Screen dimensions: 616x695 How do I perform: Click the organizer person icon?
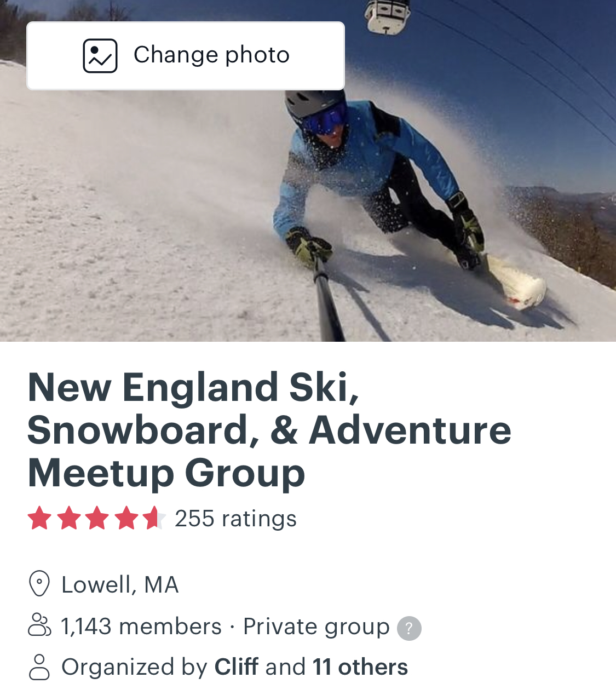point(39,667)
